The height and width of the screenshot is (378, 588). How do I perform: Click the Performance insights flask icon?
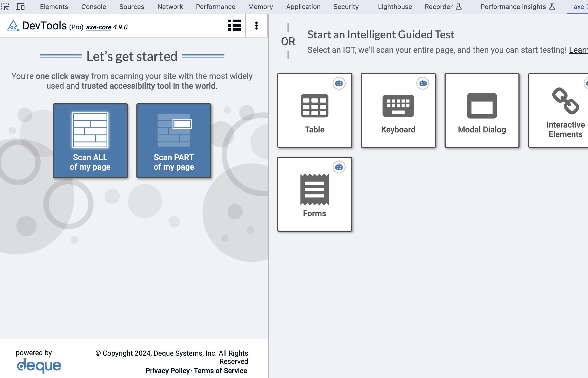pyautogui.click(x=552, y=7)
